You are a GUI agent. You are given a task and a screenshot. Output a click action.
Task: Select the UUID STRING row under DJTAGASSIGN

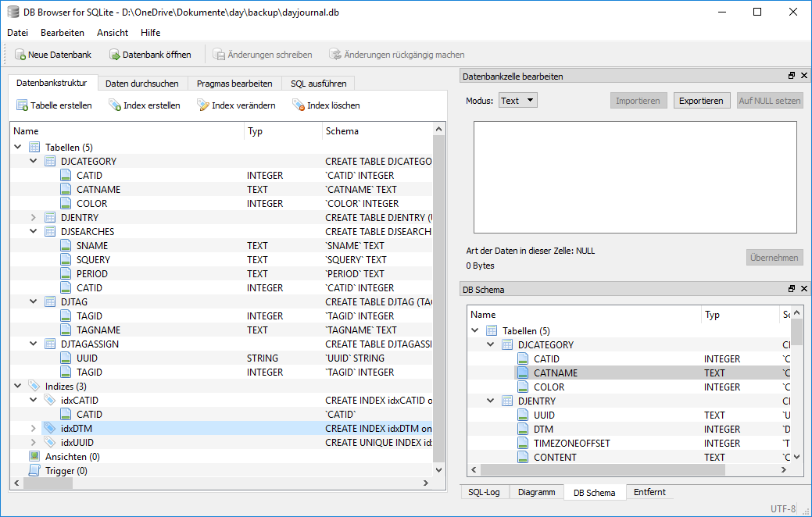(222, 358)
